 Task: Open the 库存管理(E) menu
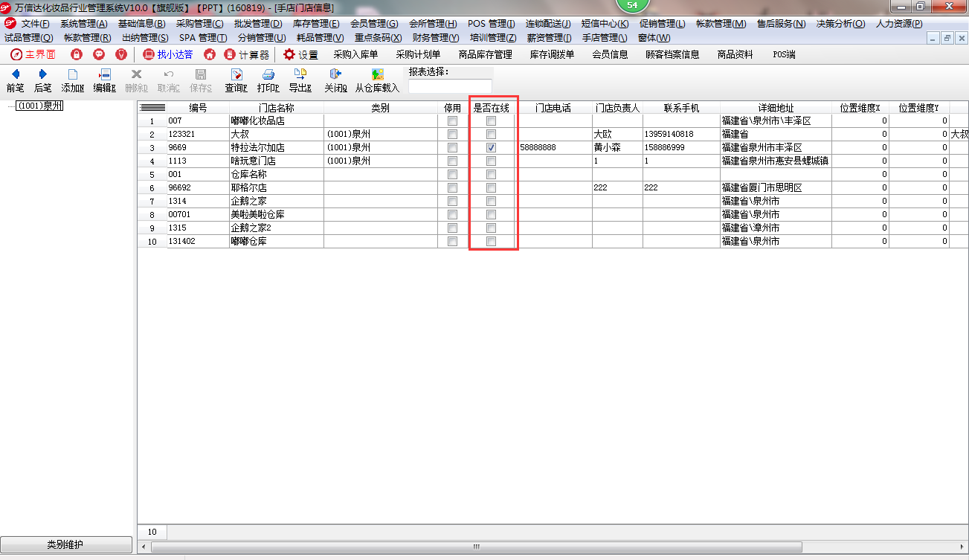315,24
